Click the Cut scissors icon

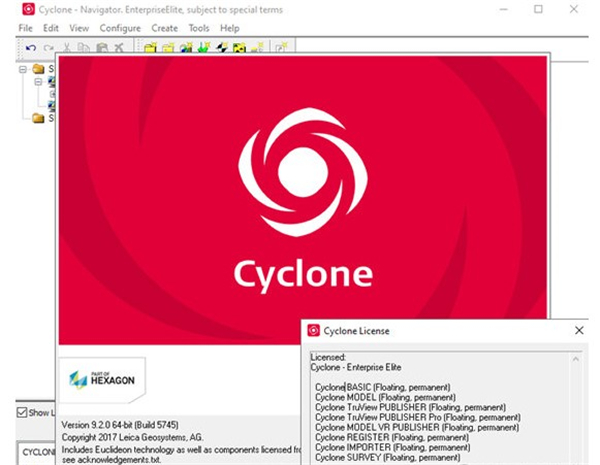pyautogui.click(x=68, y=48)
